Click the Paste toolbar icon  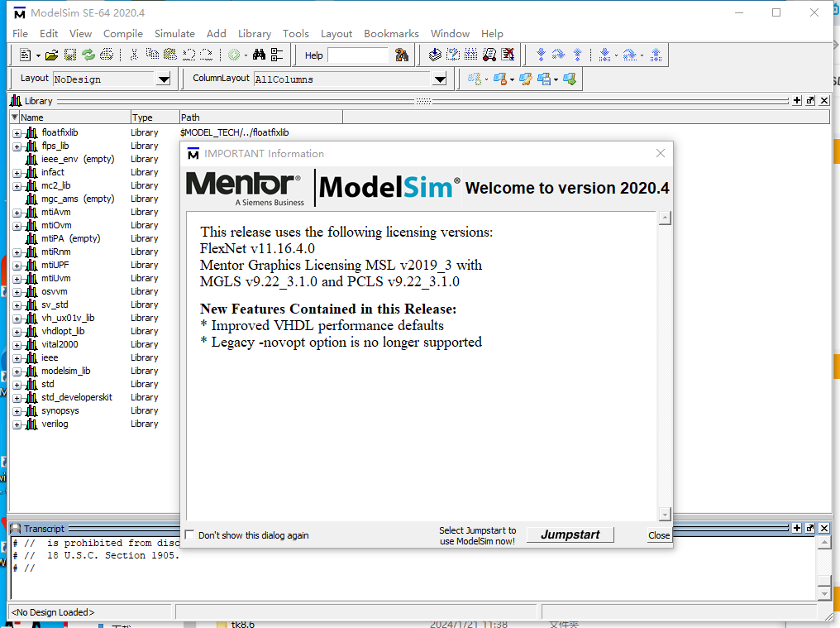click(x=170, y=55)
